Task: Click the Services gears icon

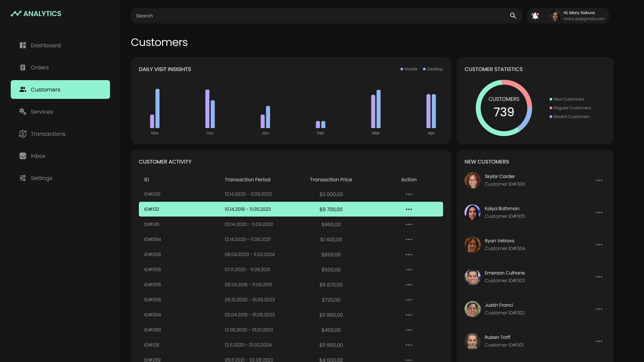Action: point(23,112)
